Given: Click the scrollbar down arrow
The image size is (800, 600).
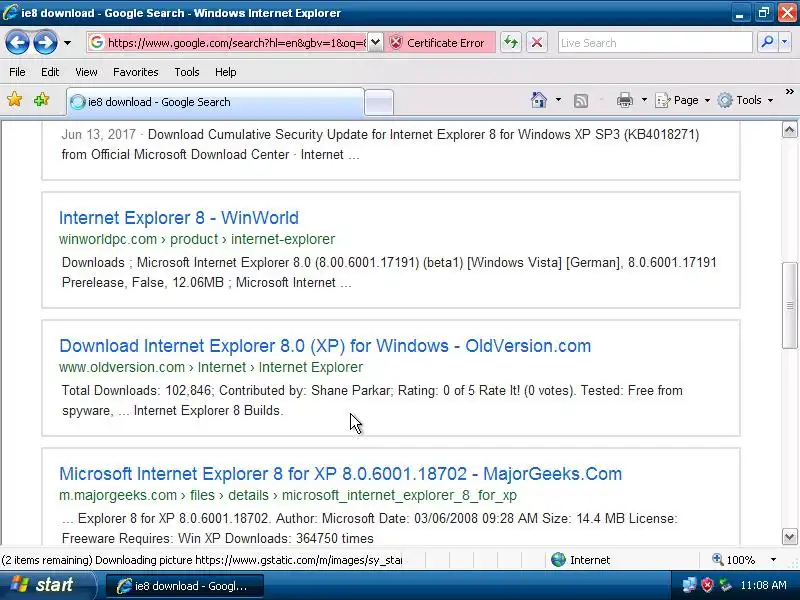Looking at the screenshot, I should [789, 537].
